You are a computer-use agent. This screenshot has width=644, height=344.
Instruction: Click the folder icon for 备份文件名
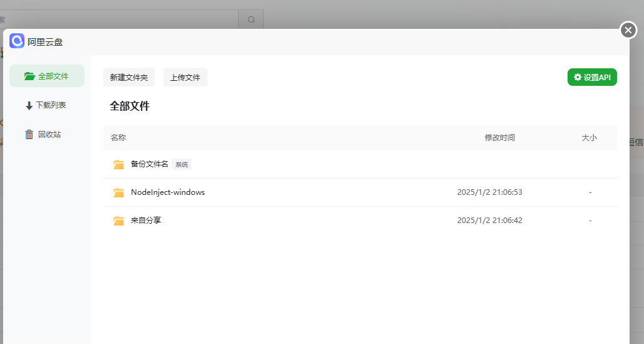coord(118,164)
